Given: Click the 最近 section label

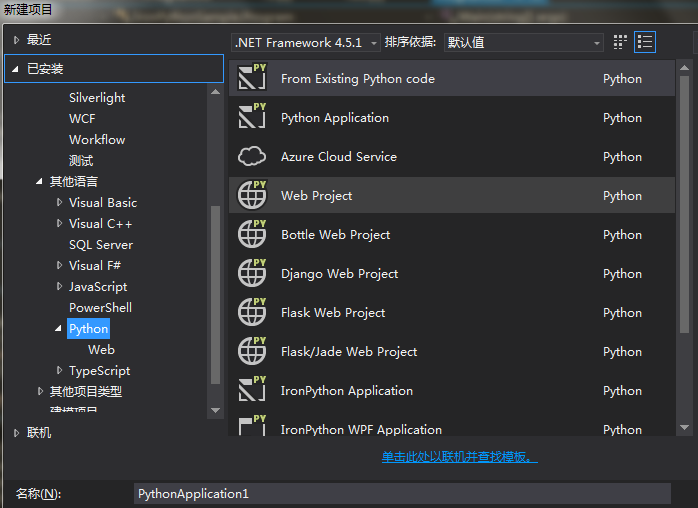Looking at the screenshot, I should point(39,40).
